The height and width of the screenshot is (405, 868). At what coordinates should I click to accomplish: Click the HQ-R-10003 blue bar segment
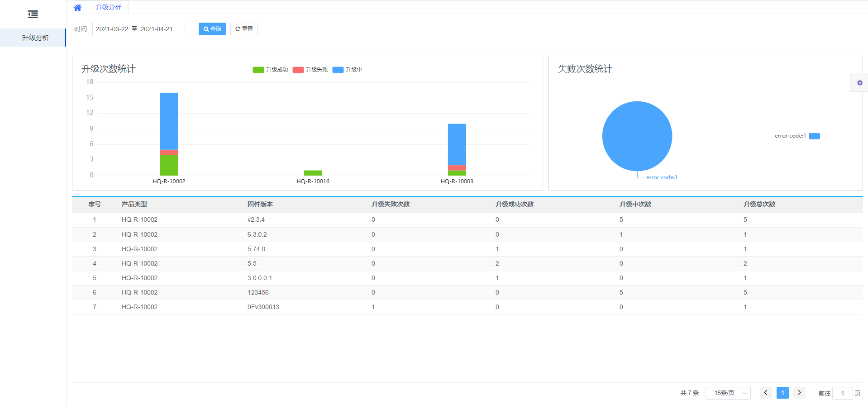457,144
